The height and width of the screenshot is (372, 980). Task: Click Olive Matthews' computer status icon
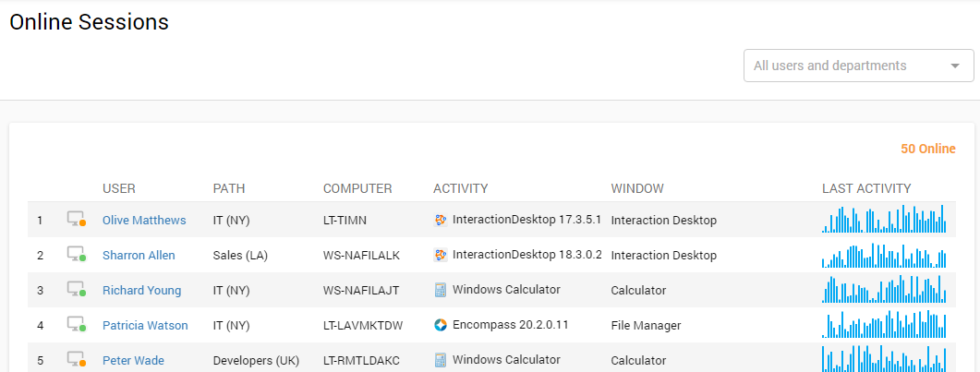[x=76, y=220]
